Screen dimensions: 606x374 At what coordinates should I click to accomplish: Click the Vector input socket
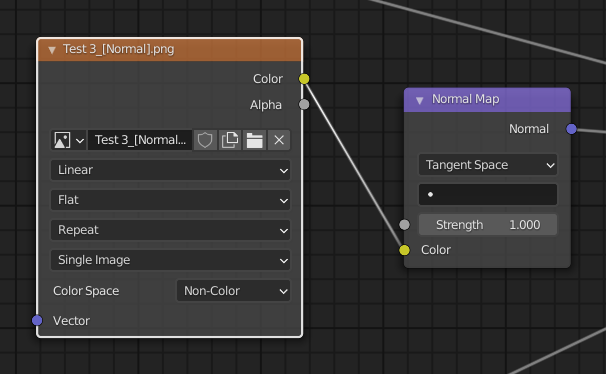pyautogui.click(x=37, y=320)
